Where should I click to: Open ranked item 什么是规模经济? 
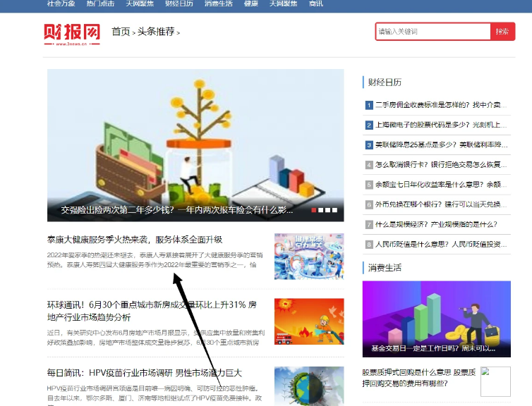pos(436,224)
